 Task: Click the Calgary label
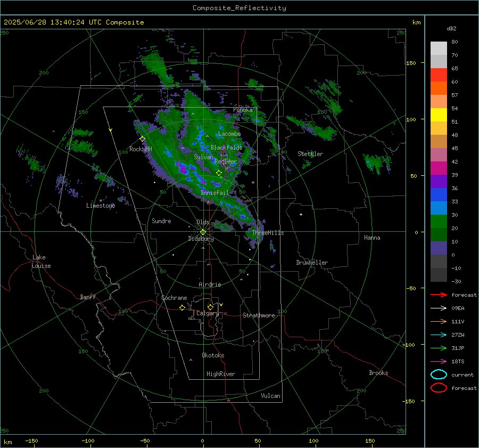point(208,313)
